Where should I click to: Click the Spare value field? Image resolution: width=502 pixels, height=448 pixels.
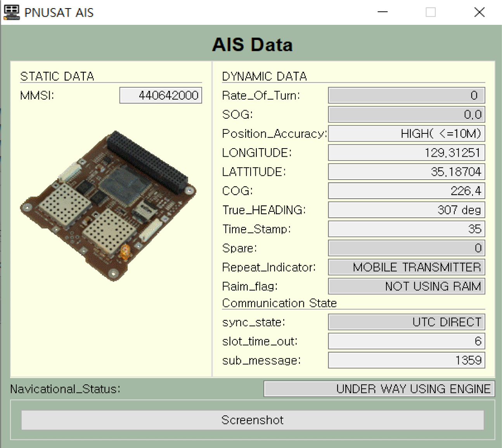click(x=407, y=248)
